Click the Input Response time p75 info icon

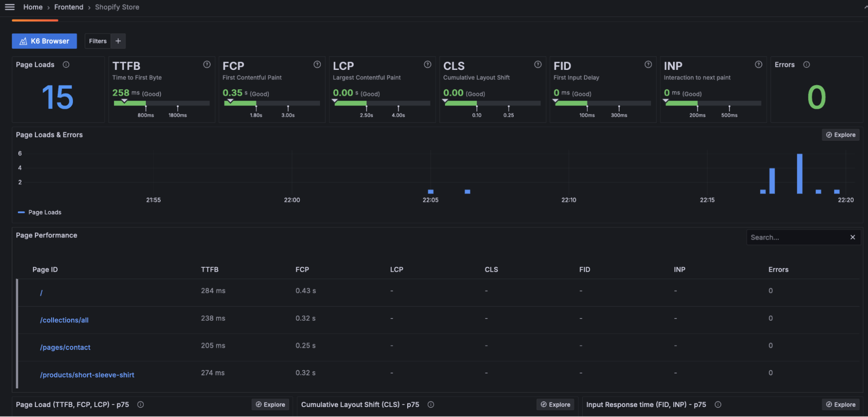pyautogui.click(x=718, y=404)
